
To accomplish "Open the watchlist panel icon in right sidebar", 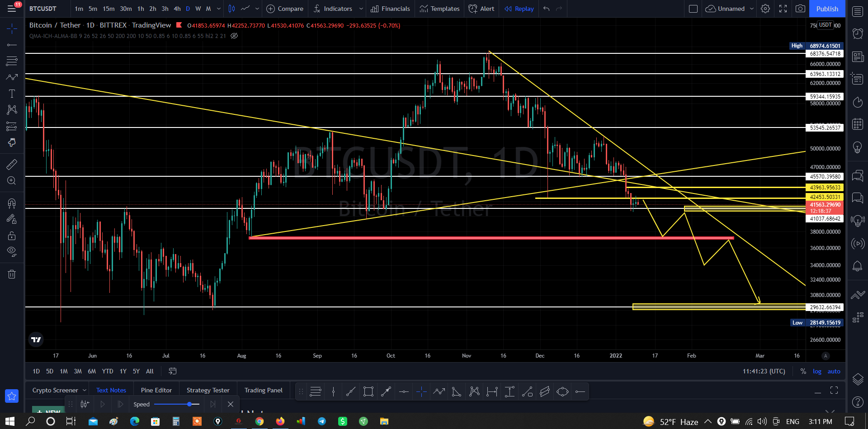I will coord(858,12).
